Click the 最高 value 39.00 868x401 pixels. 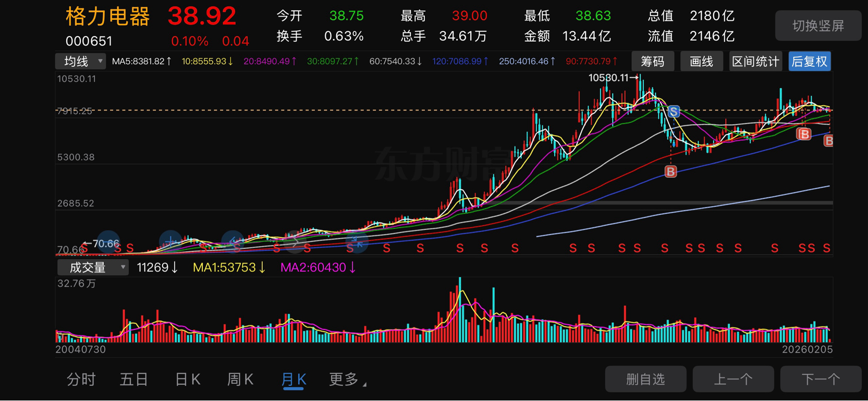click(470, 16)
